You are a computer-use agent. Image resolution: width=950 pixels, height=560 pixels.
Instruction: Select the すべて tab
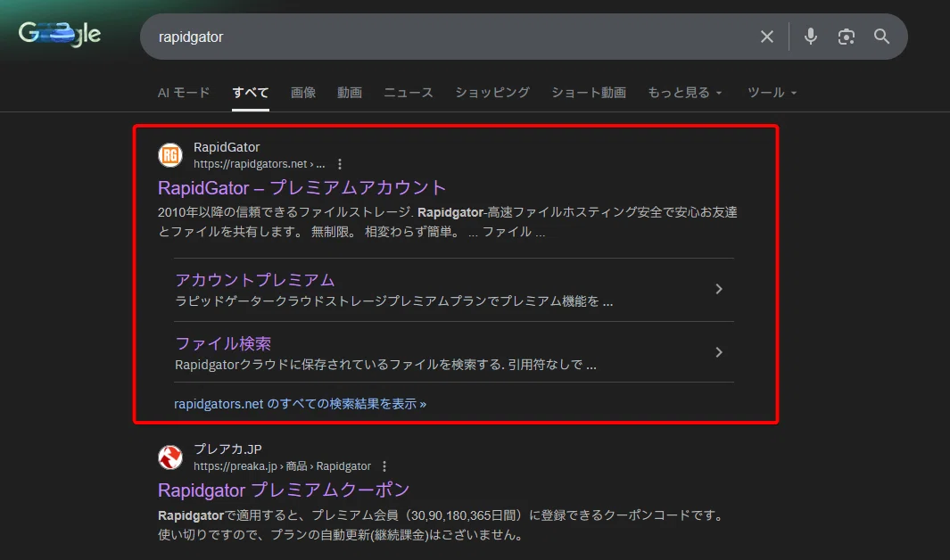(251, 93)
